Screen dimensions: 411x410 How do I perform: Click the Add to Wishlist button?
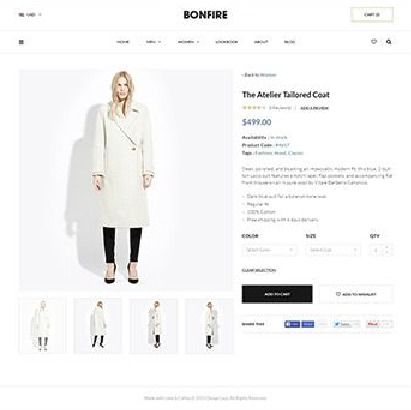click(x=356, y=294)
